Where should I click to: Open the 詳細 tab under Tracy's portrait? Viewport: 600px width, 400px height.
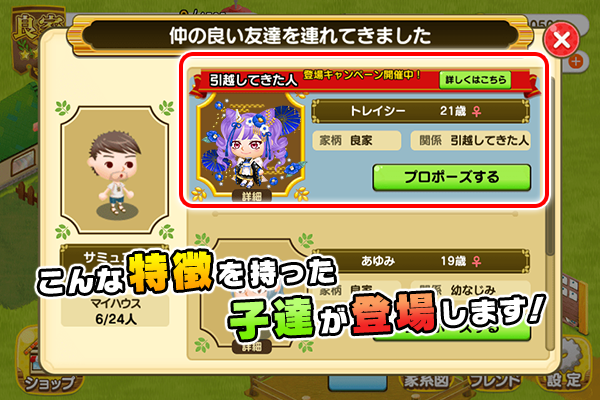tap(251, 196)
